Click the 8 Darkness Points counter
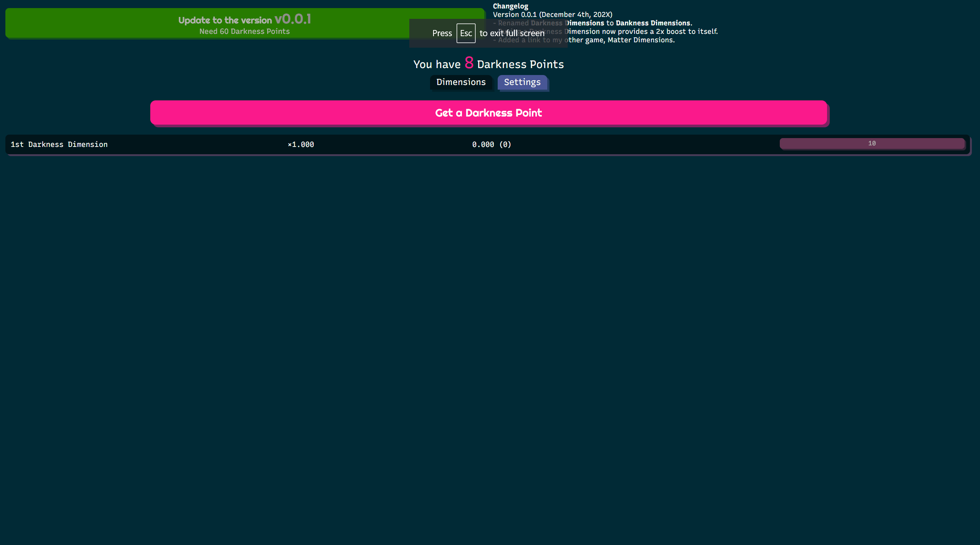The image size is (980, 545). (488, 63)
